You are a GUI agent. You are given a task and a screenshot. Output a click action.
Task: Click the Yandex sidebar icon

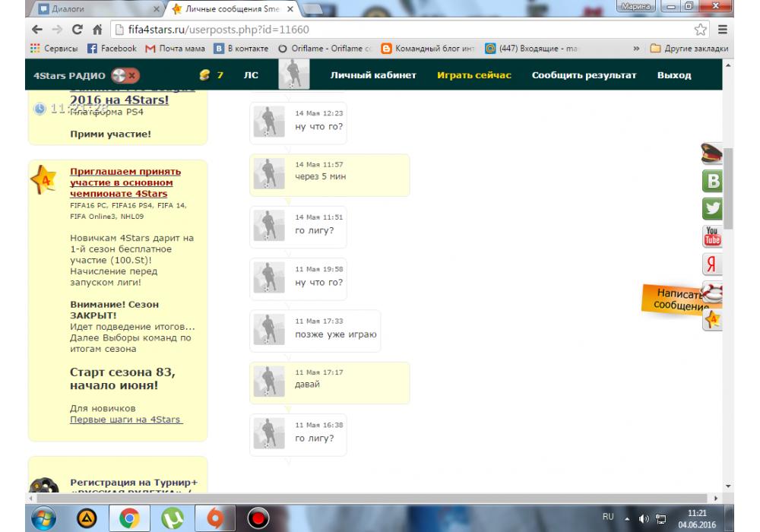(713, 264)
